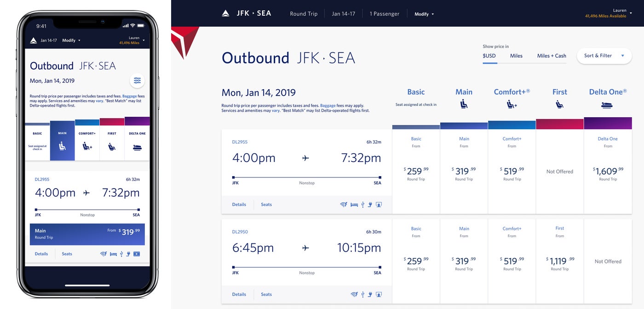The image size is (644, 309).
Task: Open Details for flight DL2955
Action: (x=239, y=204)
